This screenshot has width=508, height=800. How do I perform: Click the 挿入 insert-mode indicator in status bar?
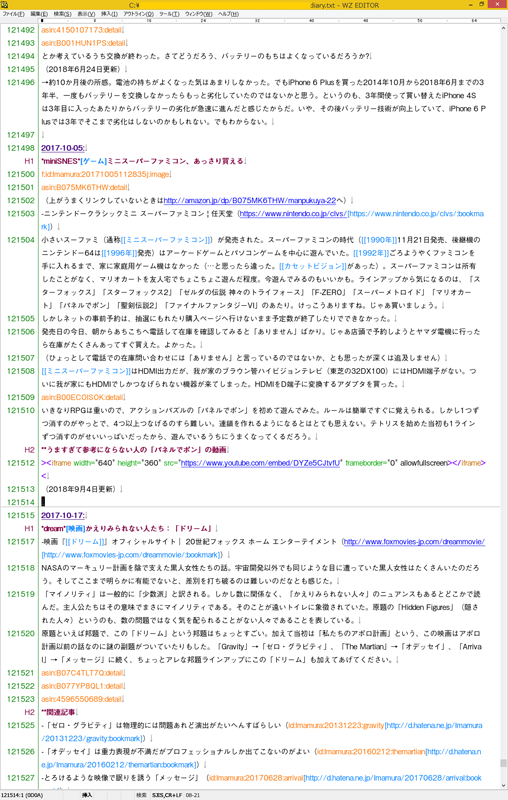(x=87, y=795)
